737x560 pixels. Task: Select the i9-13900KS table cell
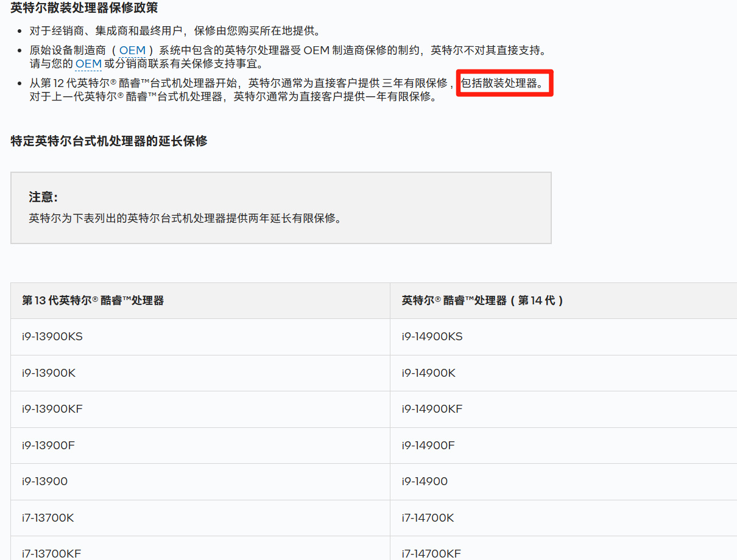[x=200, y=337]
